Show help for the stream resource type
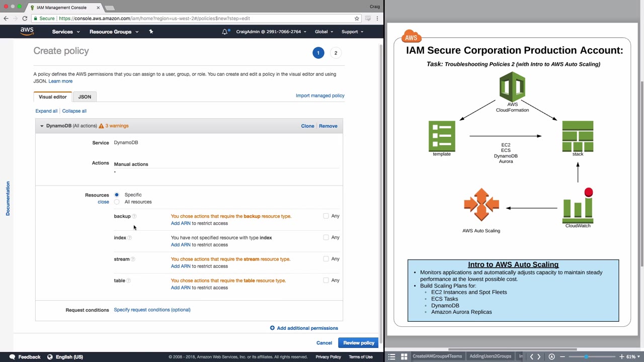Image resolution: width=644 pixels, height=362 pixels. 133,259
